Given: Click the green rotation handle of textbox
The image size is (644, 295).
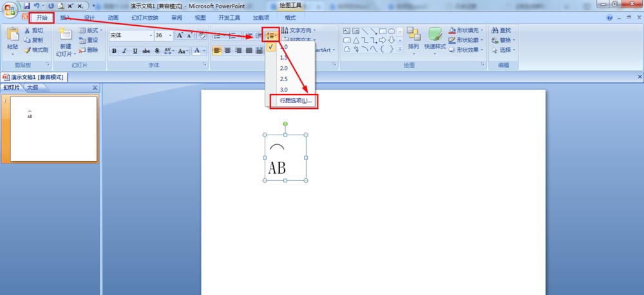Looking at the screenshot, I should [x=285, y=124].
